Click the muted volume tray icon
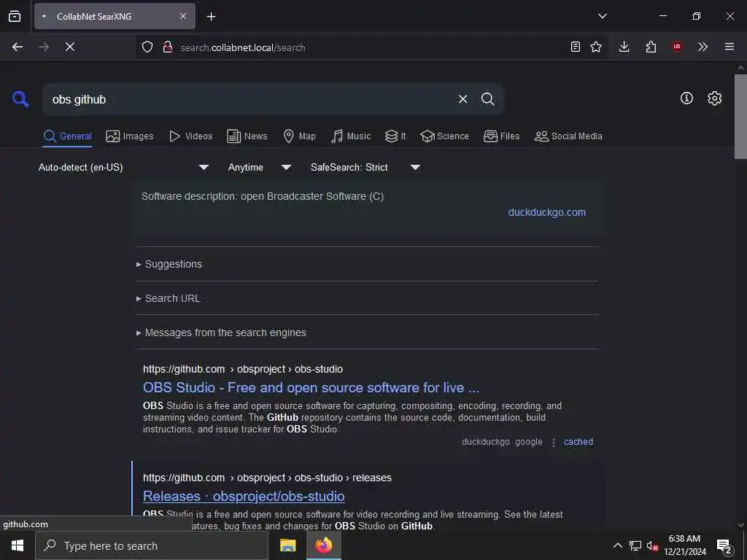Viewport: 747px width, 560px height. (652, 546)
